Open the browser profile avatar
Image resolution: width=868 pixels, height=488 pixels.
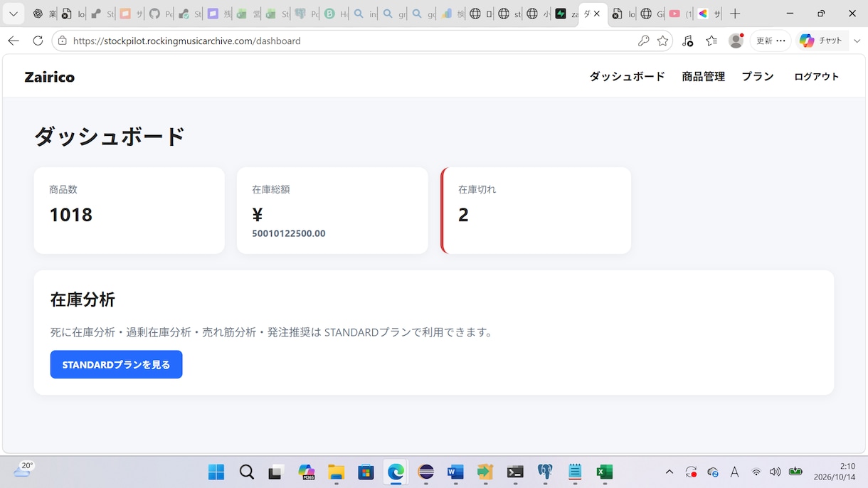(x=736, y=41)
